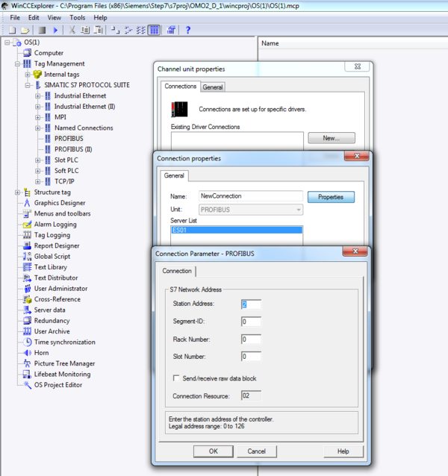Click the Cut scissors toolbar icon
Viewport: 448px width, 476px height.
pos(72,30)
